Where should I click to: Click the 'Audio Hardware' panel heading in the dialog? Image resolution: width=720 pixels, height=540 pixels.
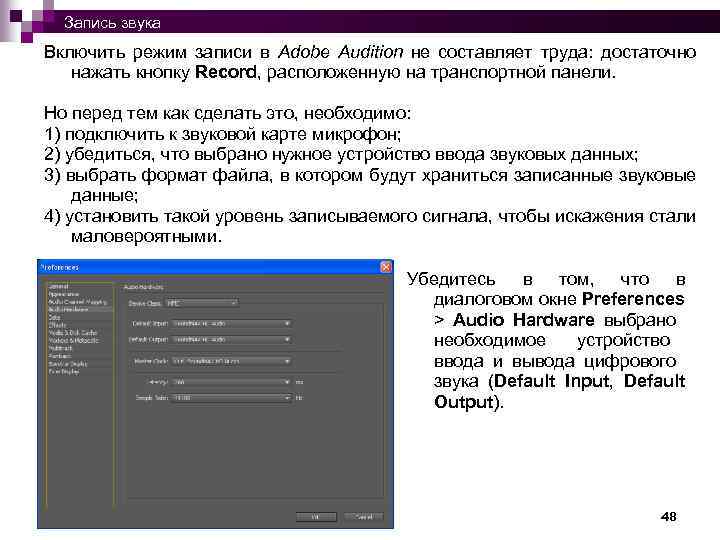(x=143, y=287)
